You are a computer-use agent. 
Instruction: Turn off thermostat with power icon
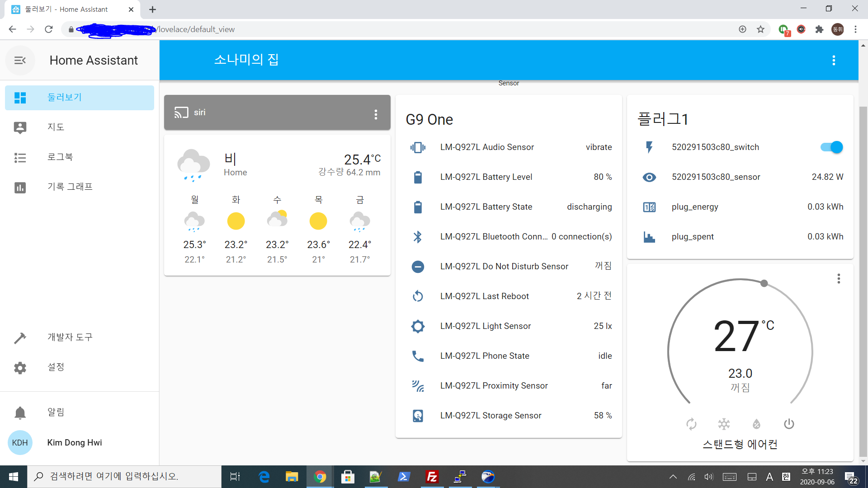(789, 424)
